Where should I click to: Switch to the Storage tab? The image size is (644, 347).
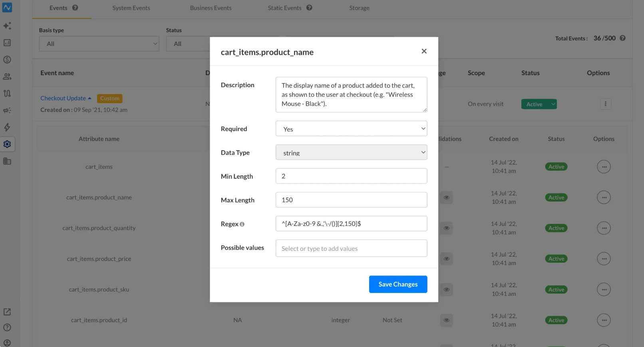[359, 8]
